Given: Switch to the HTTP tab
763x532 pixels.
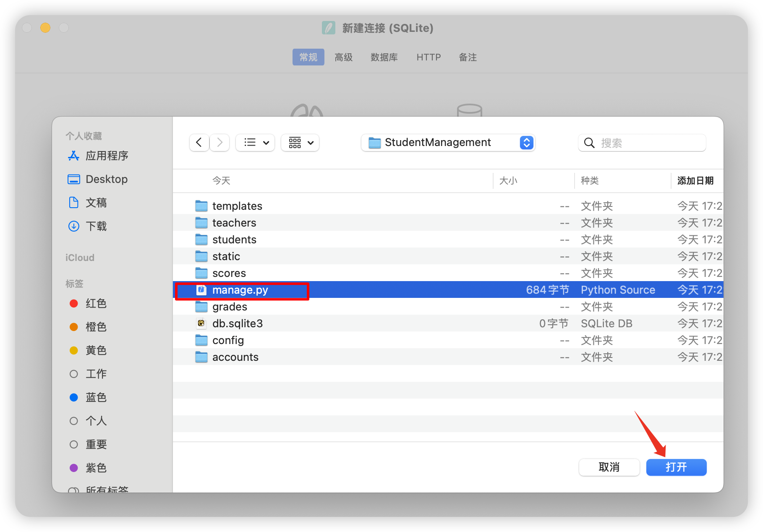Looking at the screenshot, I should point(429,57).
